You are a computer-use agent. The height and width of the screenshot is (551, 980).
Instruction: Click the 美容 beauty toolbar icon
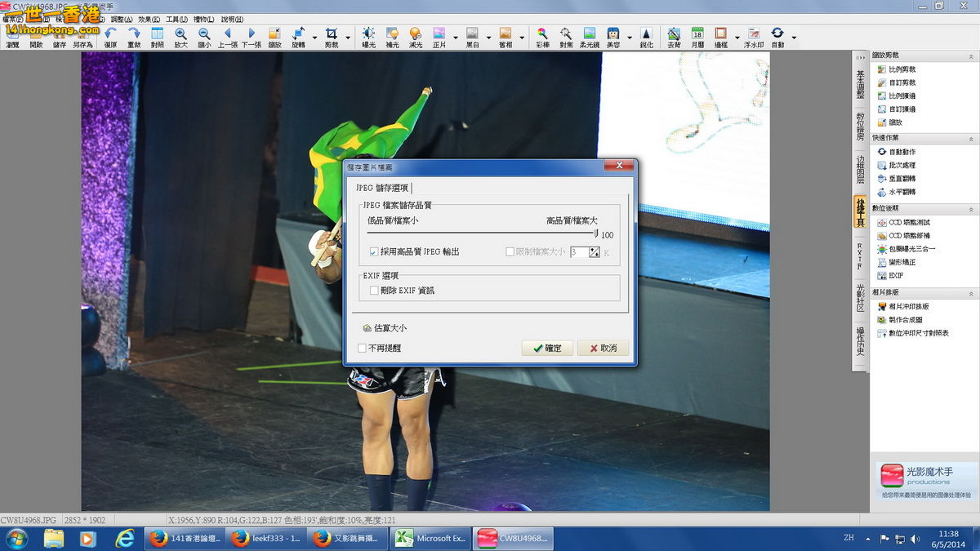click(612, 37)
